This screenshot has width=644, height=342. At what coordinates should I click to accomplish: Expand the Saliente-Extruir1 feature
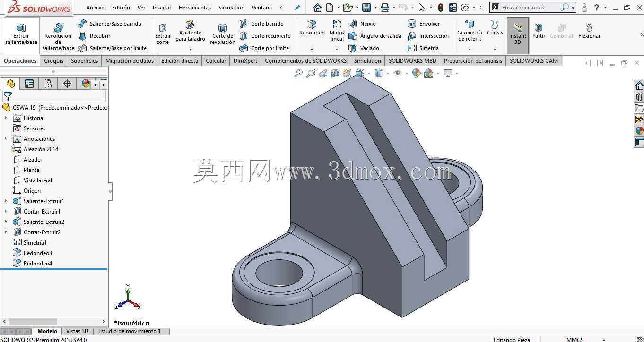pos(6,201)
